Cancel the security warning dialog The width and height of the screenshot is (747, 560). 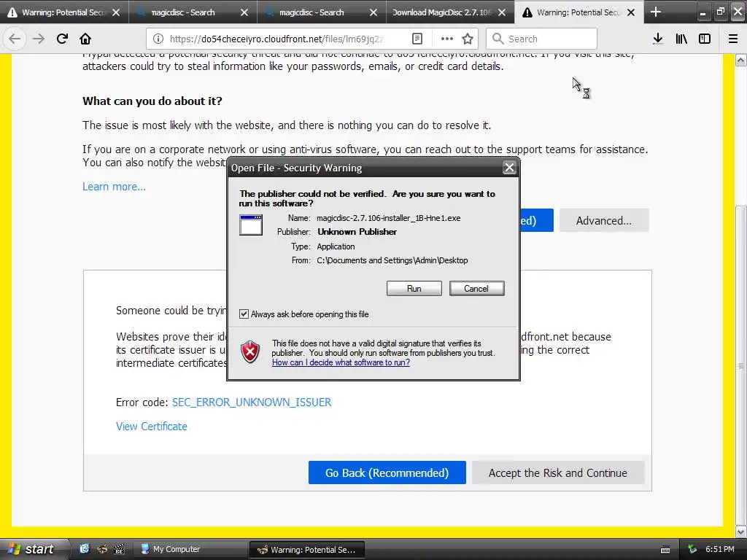[476, 289]
